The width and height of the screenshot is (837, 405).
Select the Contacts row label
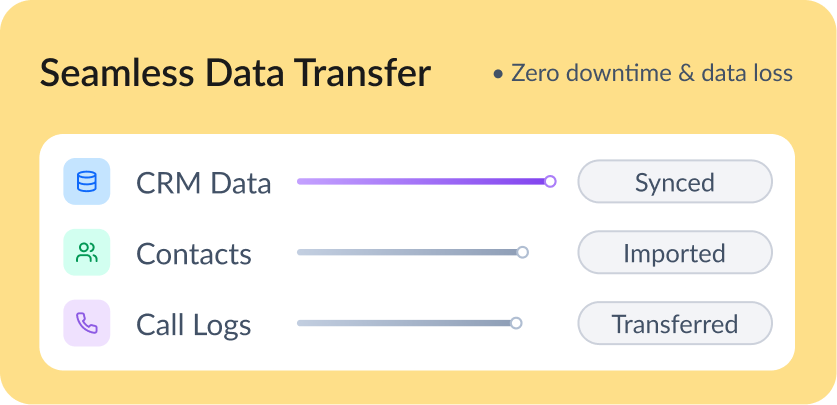pyautogui.click(x=194, y=254)
